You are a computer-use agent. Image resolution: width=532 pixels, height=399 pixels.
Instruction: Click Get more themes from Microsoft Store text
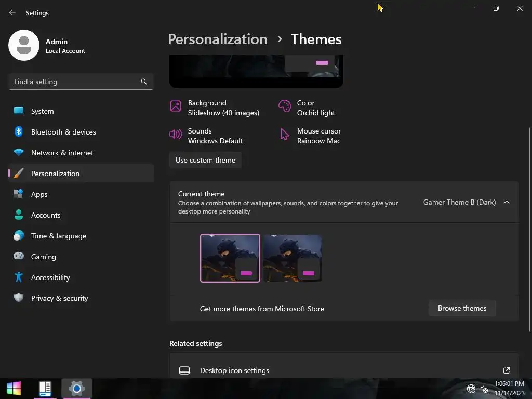point(262,309)
